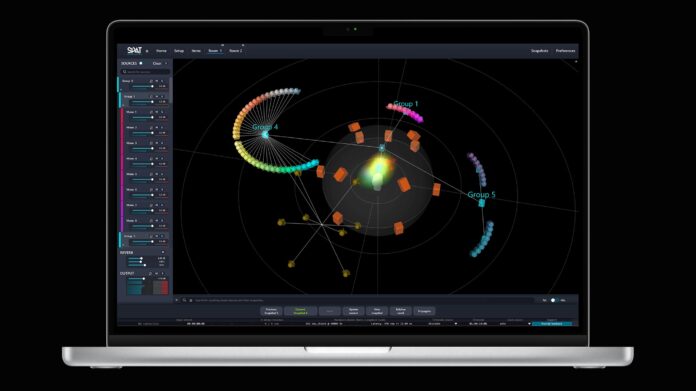This screenshot has width=696, height=391.
Task: Click the Propagate button
Action: click(424, 311)
